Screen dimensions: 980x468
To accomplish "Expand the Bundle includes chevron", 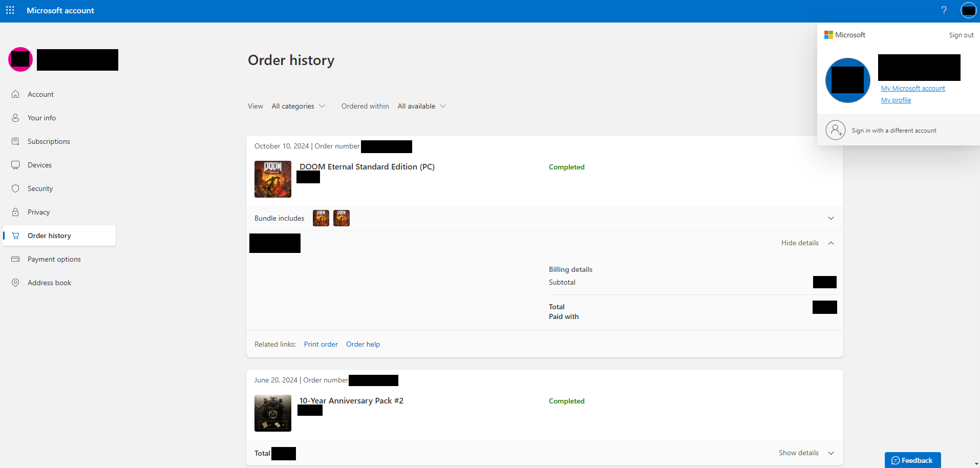I will click(831, 218).
